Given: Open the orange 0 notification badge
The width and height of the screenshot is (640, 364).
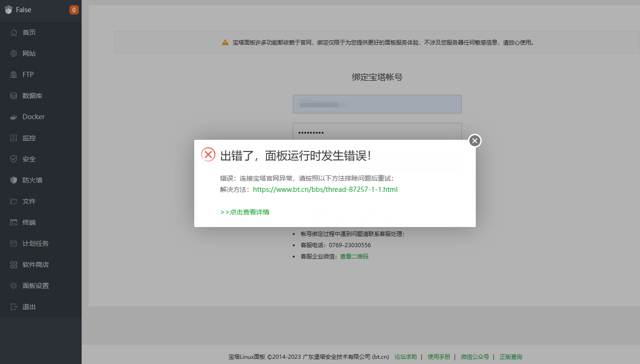Looking at the screenshot, I should 74,10.
